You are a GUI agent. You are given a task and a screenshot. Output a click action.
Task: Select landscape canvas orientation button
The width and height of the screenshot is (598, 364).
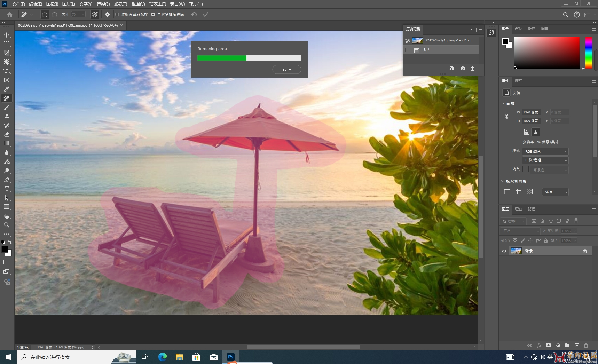coord(536,132)
